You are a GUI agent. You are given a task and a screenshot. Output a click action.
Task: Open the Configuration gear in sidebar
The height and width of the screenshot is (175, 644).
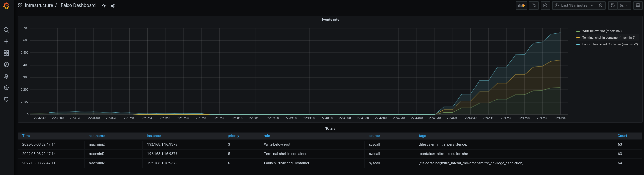click(x=6, y=88)
